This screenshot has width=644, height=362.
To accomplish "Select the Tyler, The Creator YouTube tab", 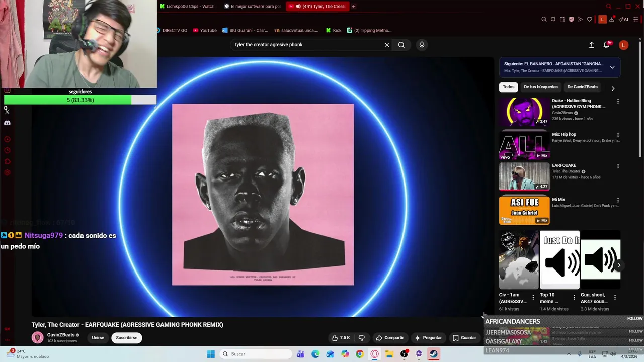I will pyautogui.click(x=317, y=6).
